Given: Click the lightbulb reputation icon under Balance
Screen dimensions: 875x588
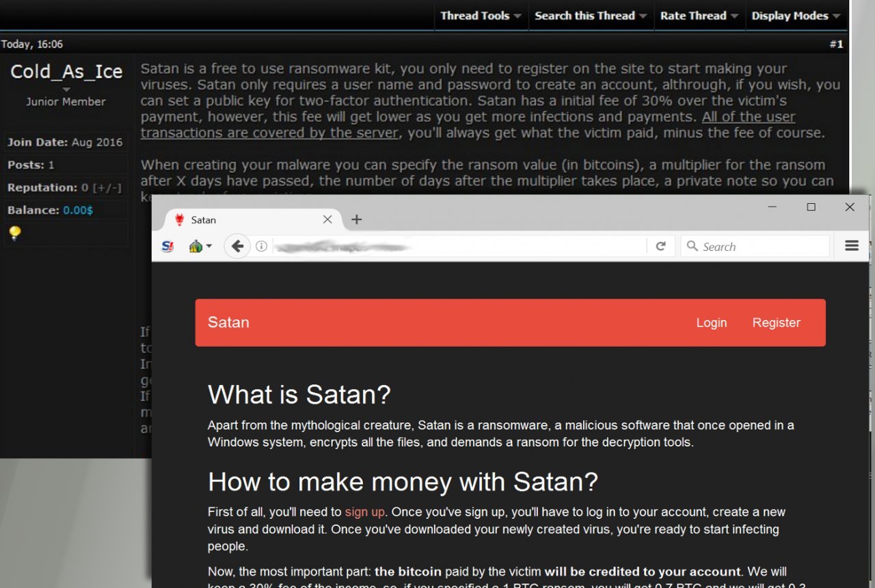Looking at the screenshot, I should pos(15,235).
